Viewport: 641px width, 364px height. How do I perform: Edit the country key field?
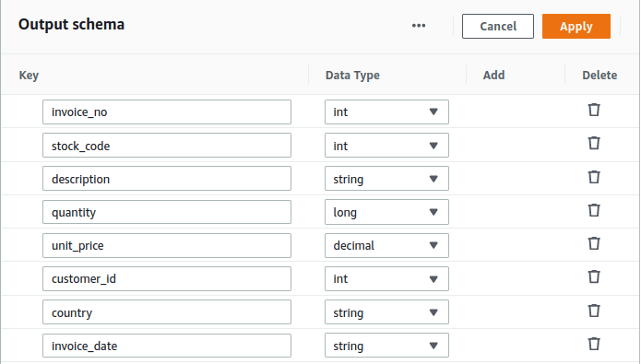point(167,312)
